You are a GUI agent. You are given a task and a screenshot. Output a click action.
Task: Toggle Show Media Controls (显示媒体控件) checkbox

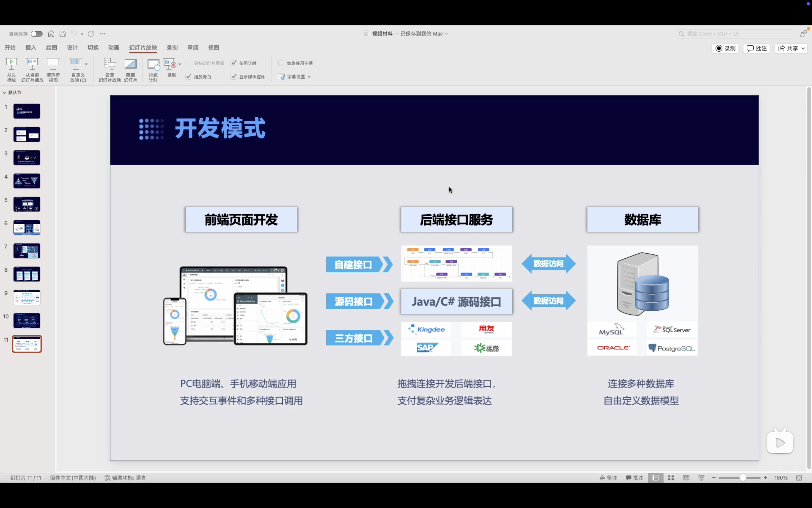click(x=234, y=76)
